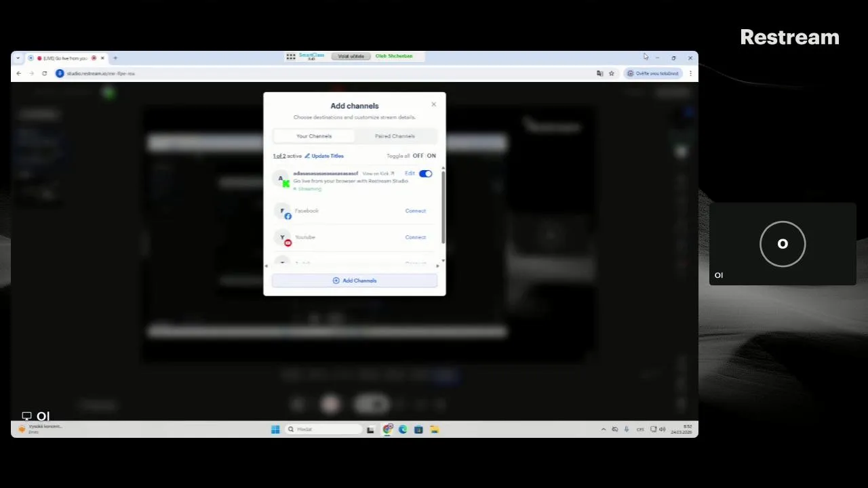
Task: Disable the Kick channel toggle switch
Action: click(x=425, y=174)
